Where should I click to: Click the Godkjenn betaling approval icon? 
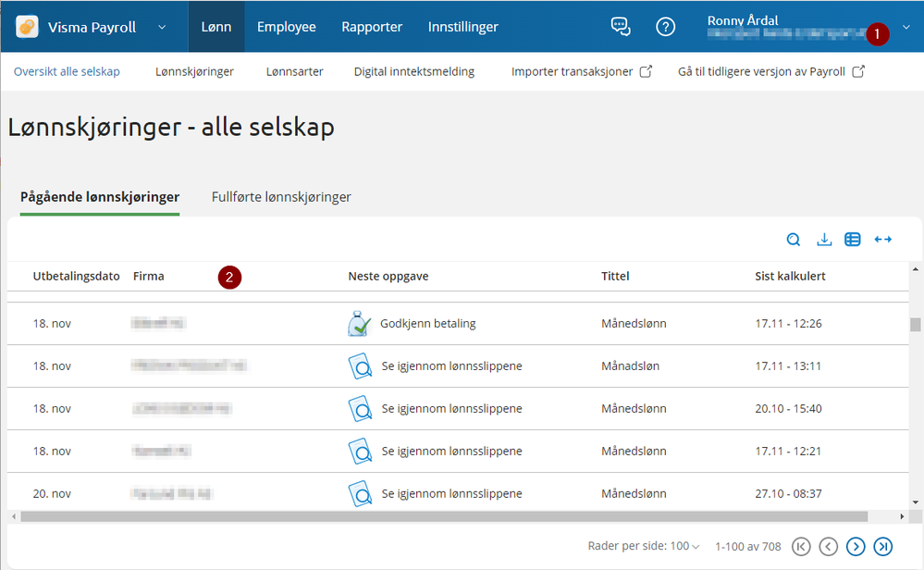(360, 324)
